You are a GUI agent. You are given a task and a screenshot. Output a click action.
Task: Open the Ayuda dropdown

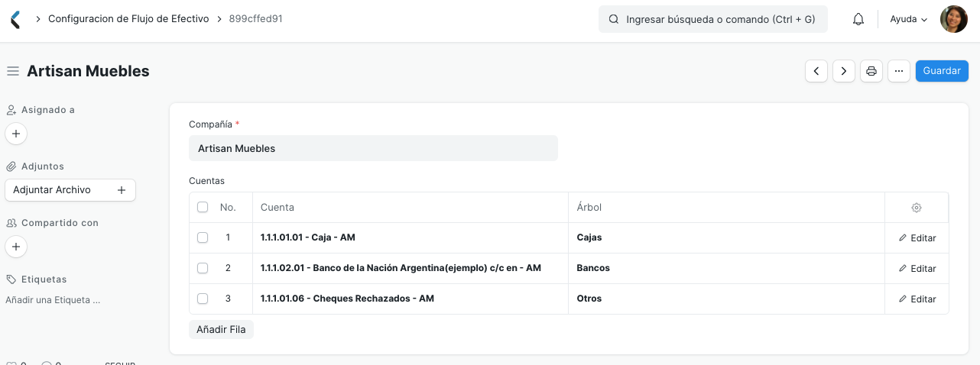point(909,19)
